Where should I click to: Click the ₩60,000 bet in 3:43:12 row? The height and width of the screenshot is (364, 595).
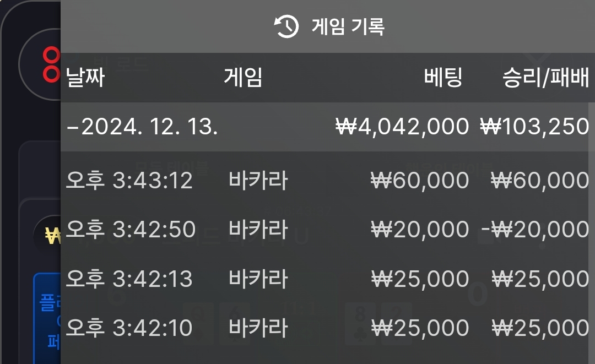tap(420, 180)
